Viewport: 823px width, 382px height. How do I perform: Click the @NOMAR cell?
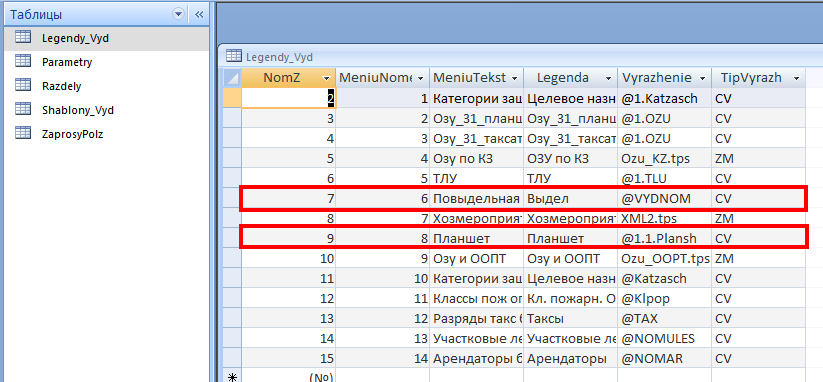point(664,359)
